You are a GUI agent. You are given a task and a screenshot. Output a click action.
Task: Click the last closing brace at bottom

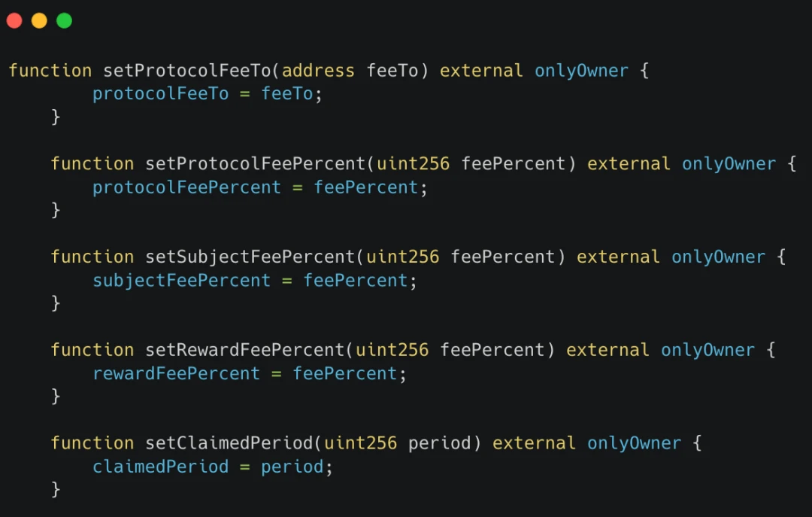(55, 489)
